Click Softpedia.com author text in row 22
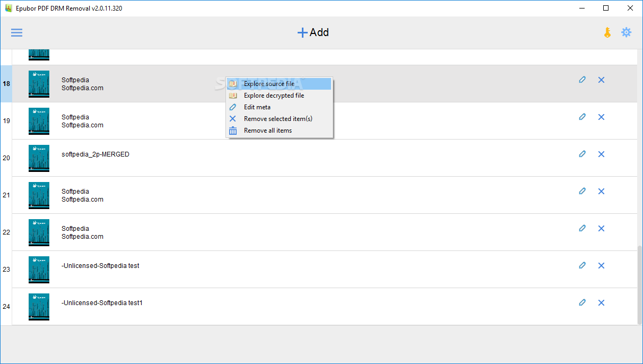The image size is (643, 364). coord(82,237)
